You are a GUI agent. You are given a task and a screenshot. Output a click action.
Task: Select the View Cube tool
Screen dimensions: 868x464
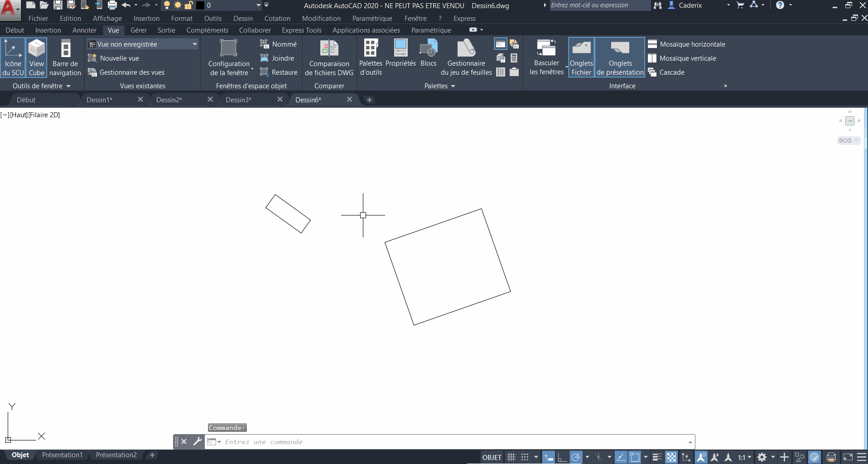[x=36, y=57]
